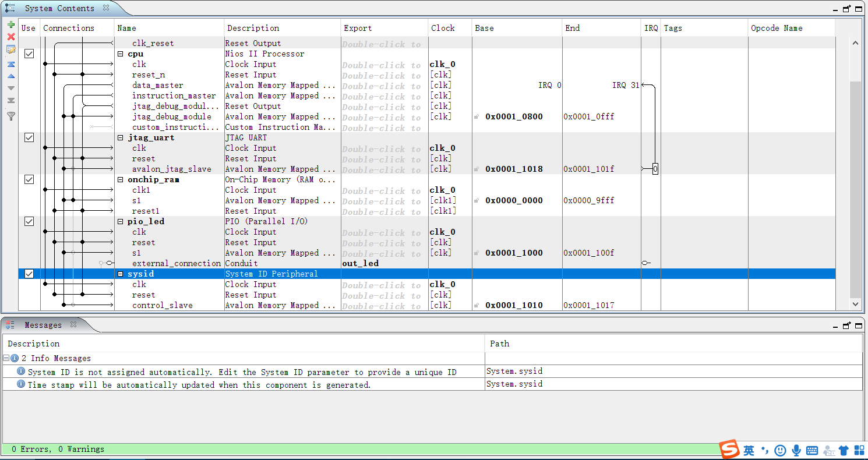Click the blue move up arrow icon

(10, 76)
